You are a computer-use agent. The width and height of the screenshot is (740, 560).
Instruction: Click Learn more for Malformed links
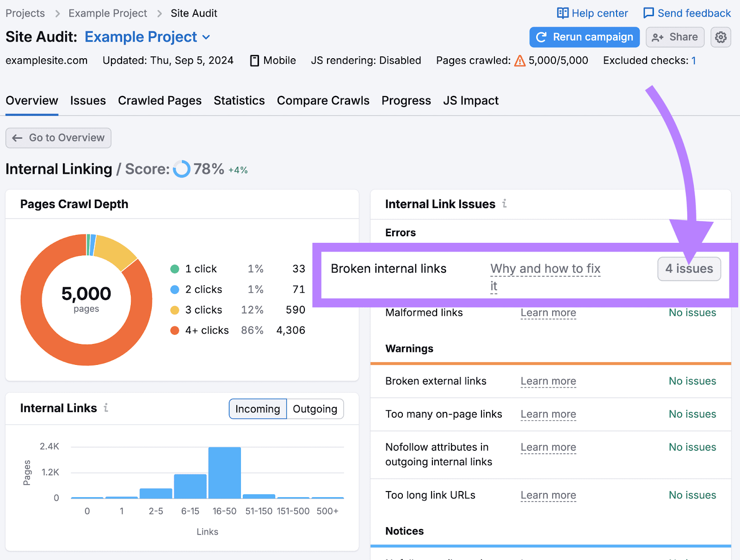point(548,313)
